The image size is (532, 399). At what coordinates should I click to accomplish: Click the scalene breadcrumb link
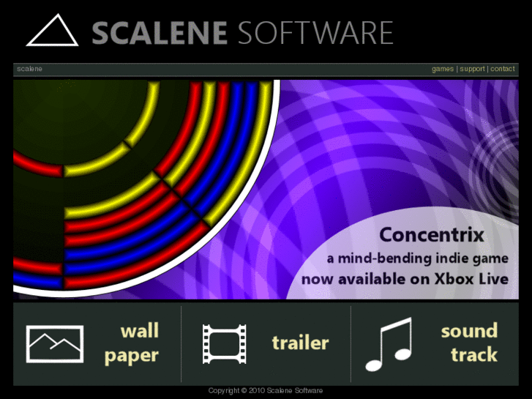(29, 69)
